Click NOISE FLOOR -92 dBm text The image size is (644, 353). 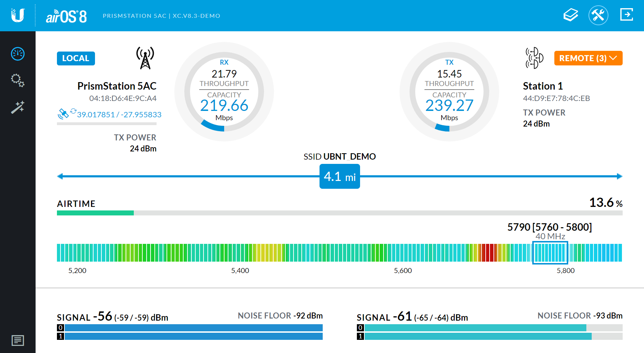coord(280,316)
